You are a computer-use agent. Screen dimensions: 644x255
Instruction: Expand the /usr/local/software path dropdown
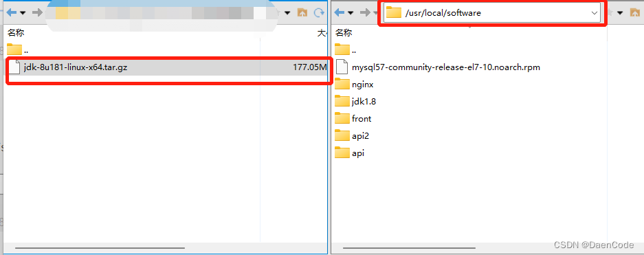[x=595, y=13]
